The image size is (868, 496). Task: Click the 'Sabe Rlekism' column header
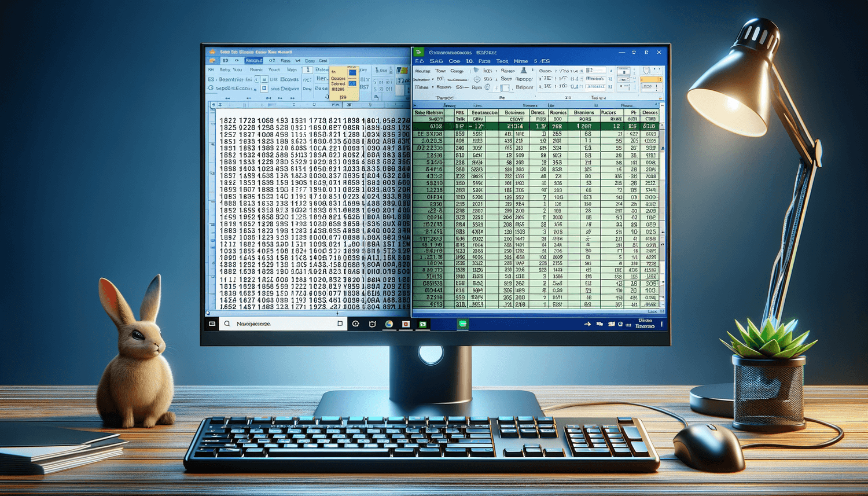[x=429, y=112]
